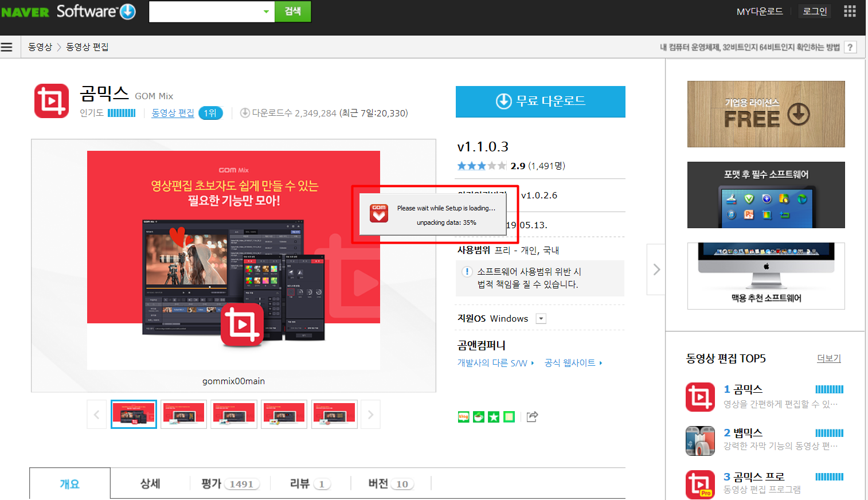Click the green 검색 search button
868x500 pixels.
pyautogui.click(x=293, y=11)
